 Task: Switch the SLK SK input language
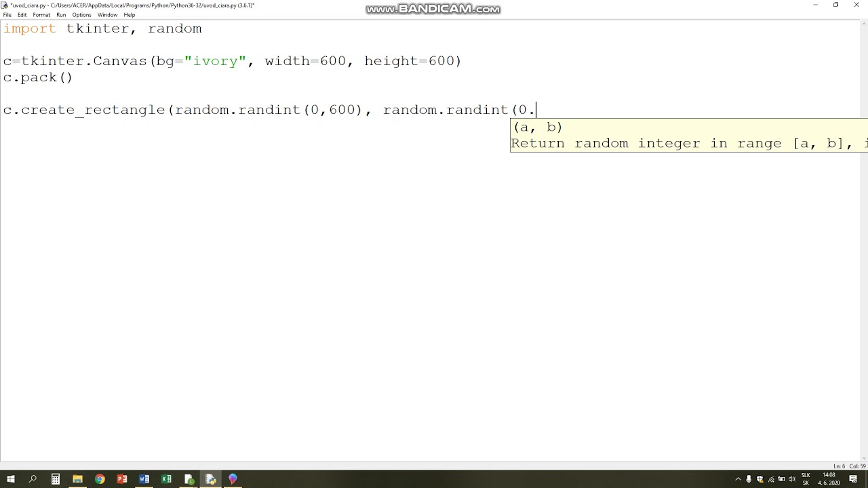(806, 479)
